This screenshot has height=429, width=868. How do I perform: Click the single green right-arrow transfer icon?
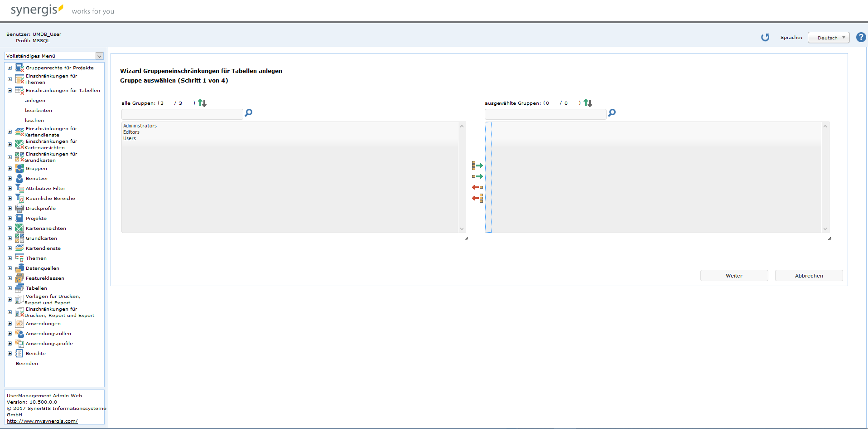tap(477, 176)
